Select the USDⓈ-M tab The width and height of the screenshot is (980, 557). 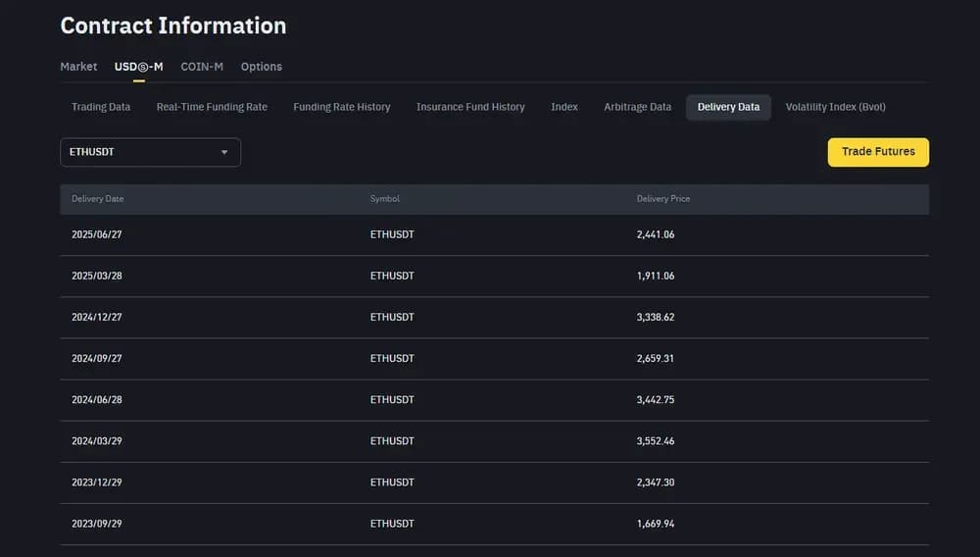pos(139,67)
